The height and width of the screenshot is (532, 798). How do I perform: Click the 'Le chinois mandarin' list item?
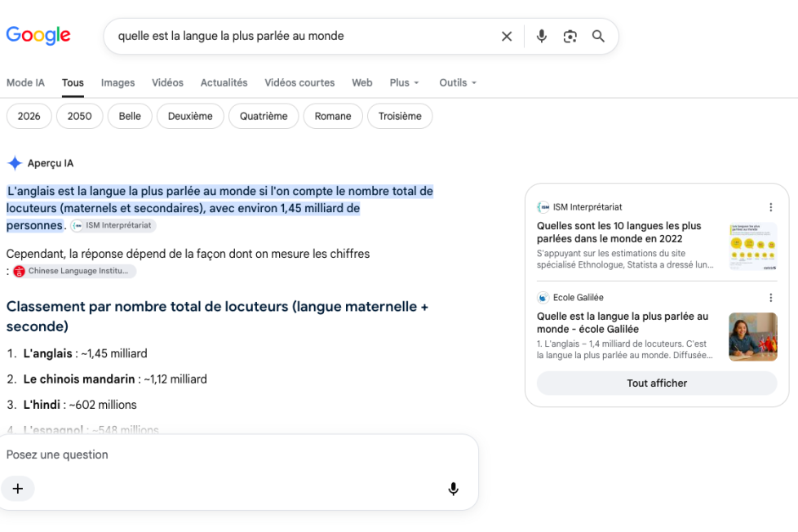[115, 379]
